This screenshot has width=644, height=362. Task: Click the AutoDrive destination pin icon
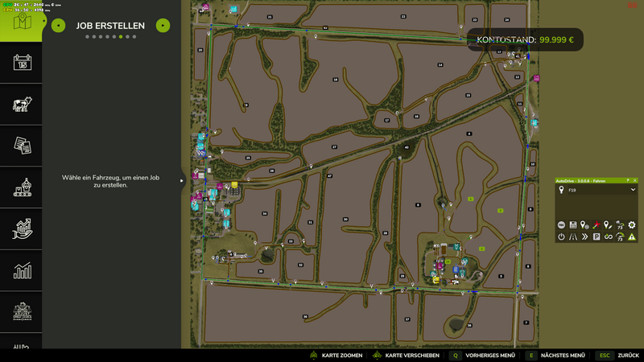point(561,190)
